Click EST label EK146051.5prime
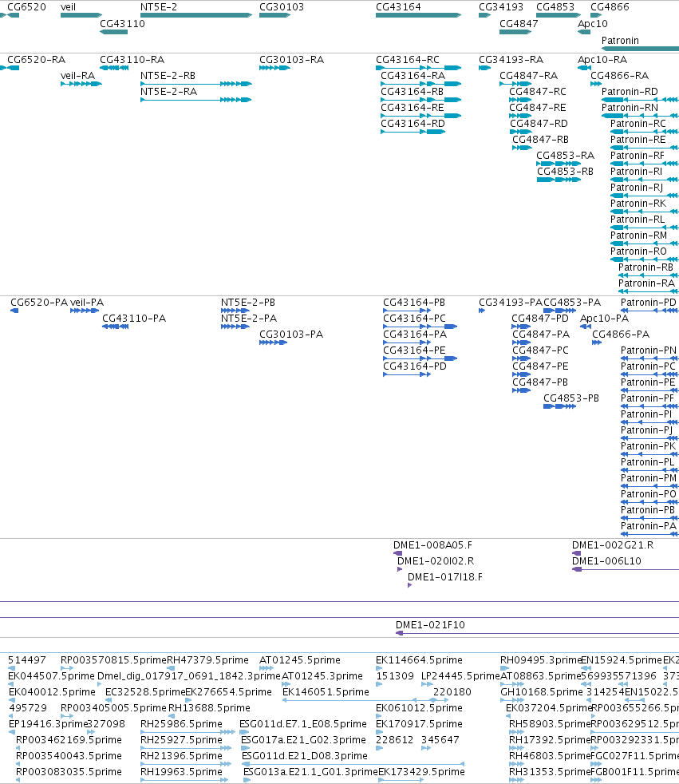Screen dimensions: 679x784 click(x=326, y=692)
